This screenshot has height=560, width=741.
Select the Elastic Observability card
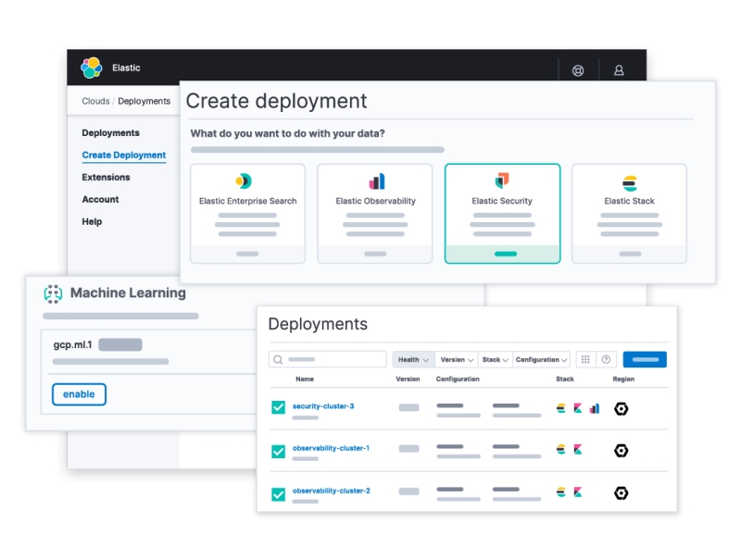coord(375,214)
